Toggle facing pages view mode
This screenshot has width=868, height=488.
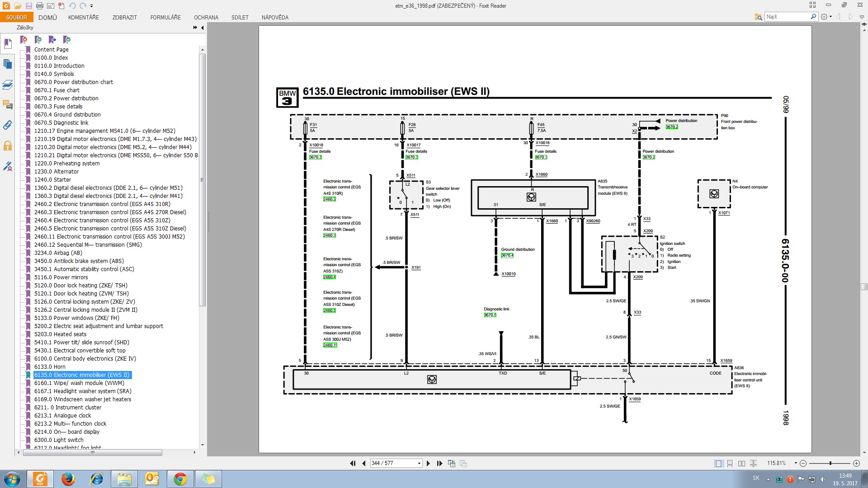[x=741, y=463]
